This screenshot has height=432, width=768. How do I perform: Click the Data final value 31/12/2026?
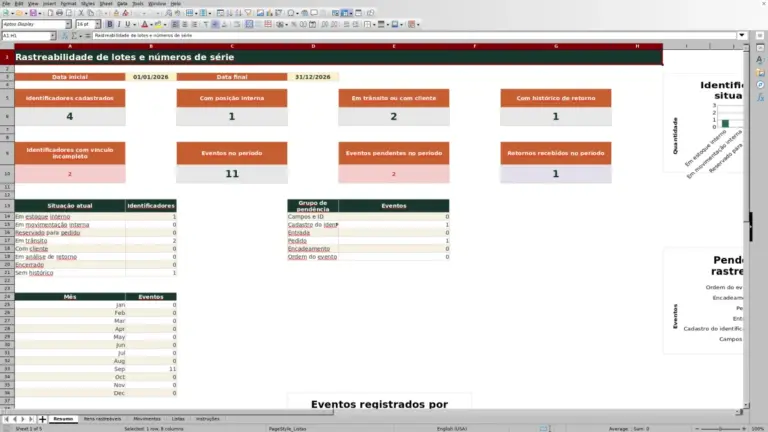(312, 77)
